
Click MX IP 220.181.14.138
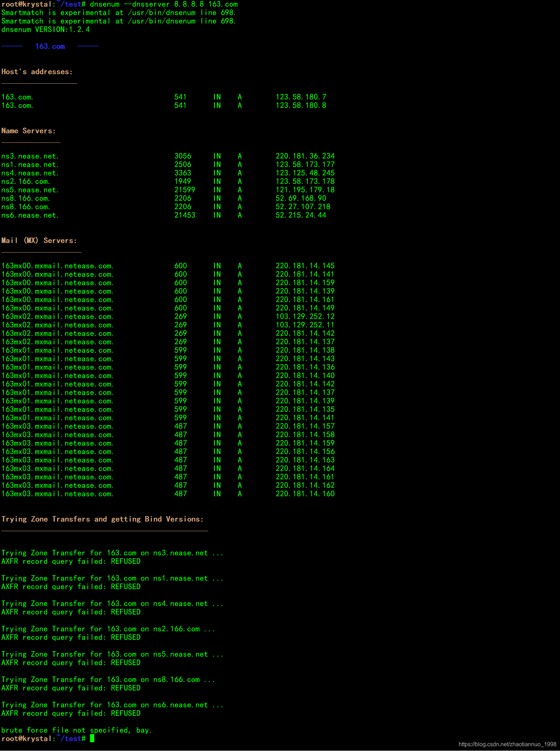click(x=305, y=350)
